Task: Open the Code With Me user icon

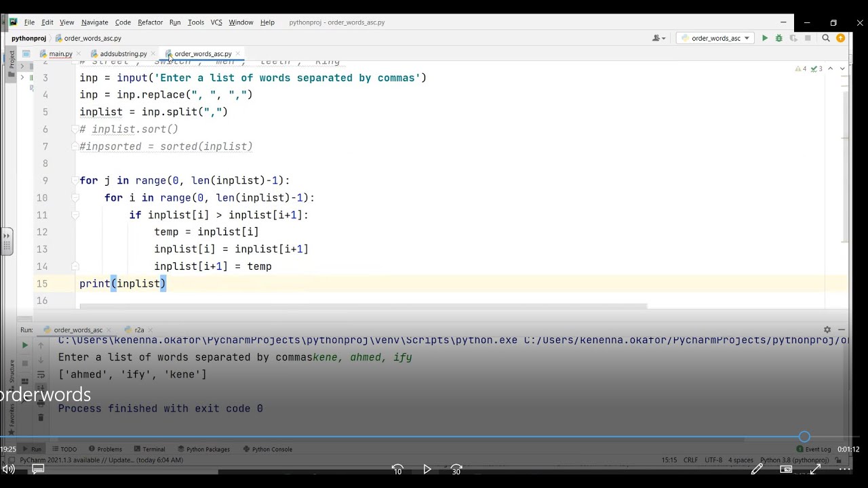Action: 658,39
